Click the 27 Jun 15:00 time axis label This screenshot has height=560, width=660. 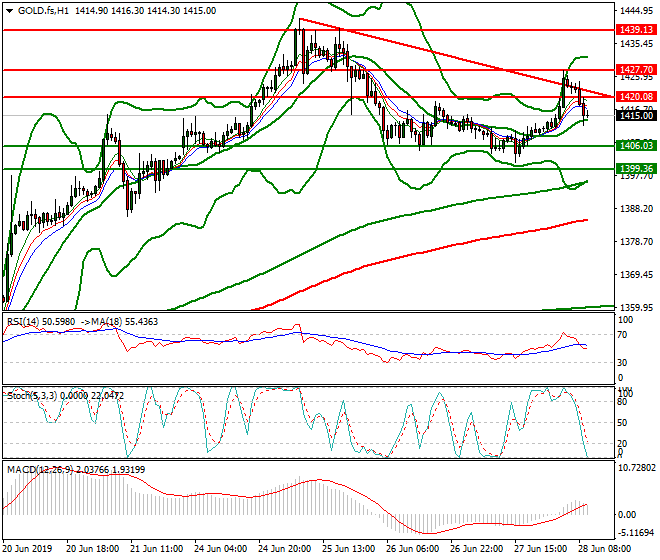pos(540,549)
